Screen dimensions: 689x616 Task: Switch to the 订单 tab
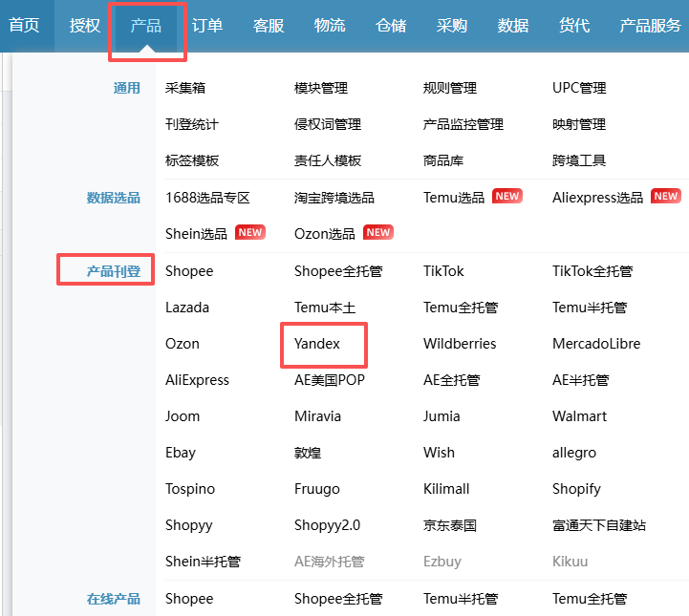(207, 26)
